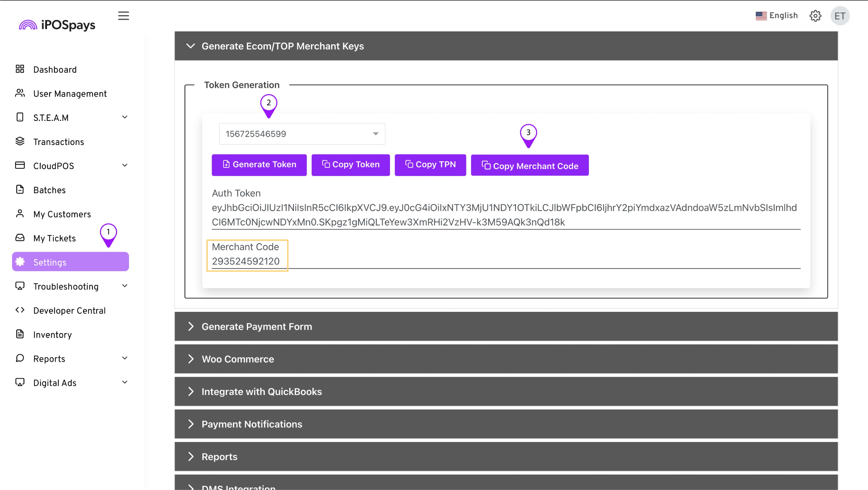This screenshot has width=868, height=490.
Task: Click the Transactions layers icon
Action: (x=20, y=141)
